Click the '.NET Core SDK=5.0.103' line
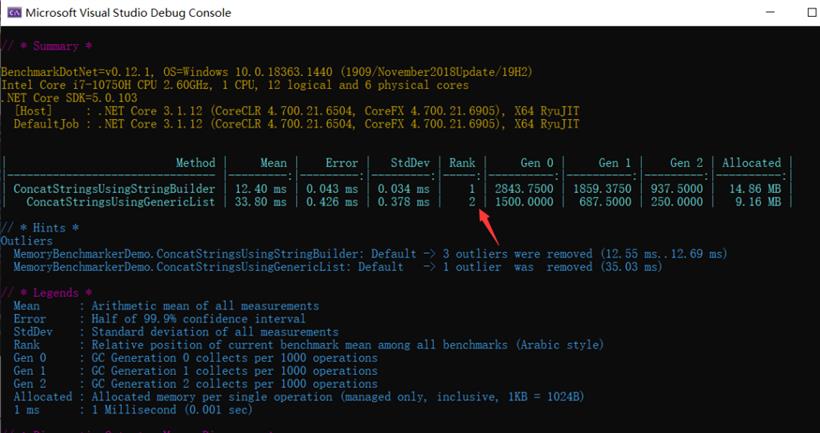 tap(69, 98)
